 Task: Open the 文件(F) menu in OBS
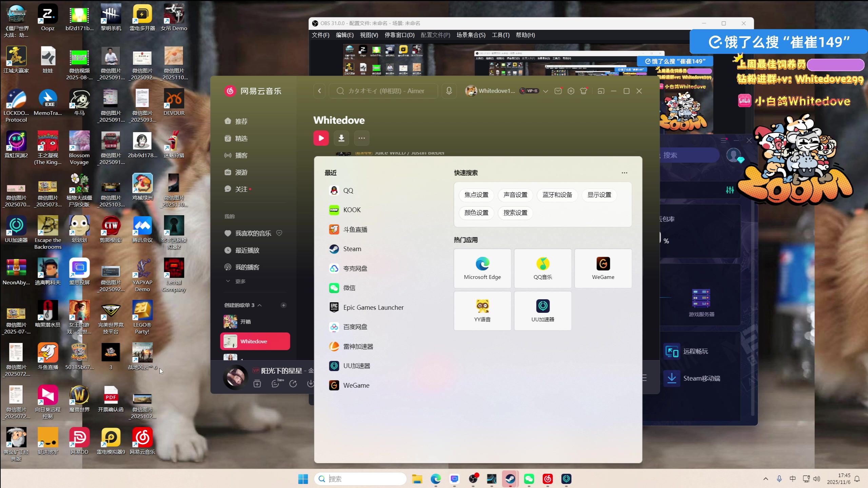click(320, 35)
